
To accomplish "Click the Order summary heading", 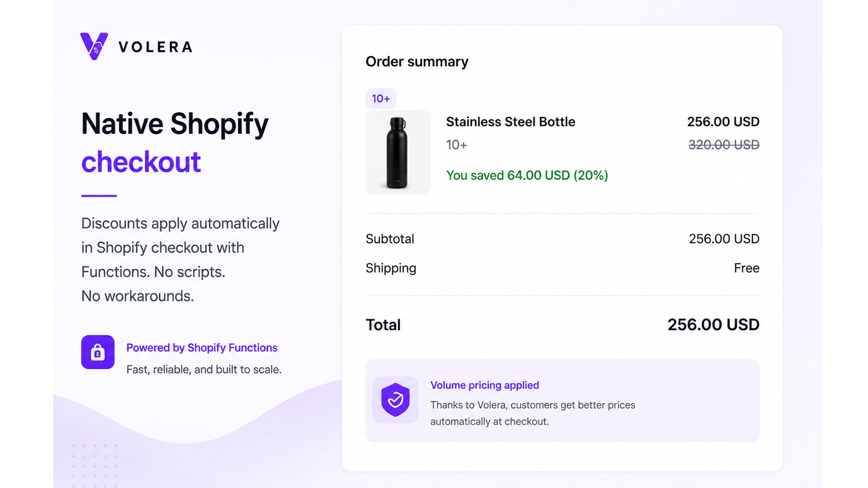I will tap(417, 62).
